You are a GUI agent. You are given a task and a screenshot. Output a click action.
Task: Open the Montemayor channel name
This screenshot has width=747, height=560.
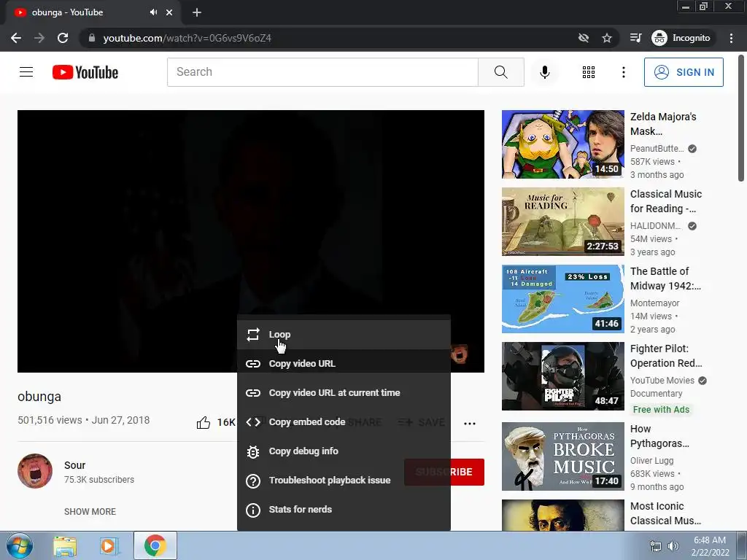coord(654,303)
